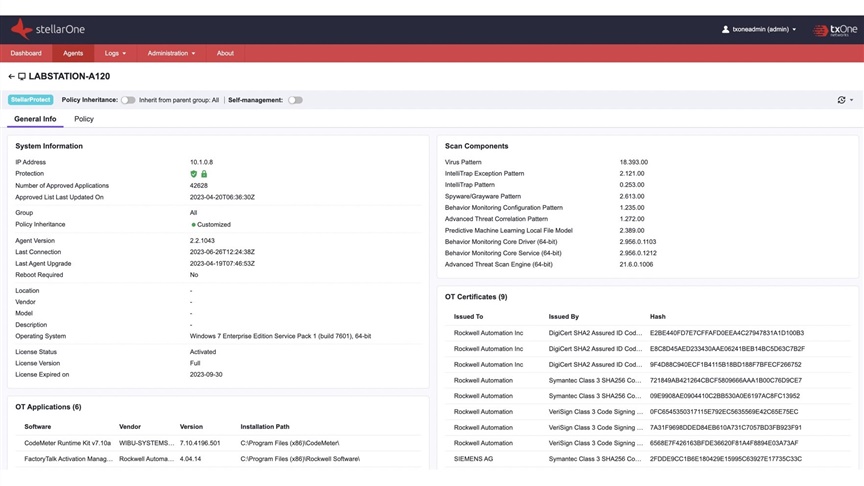Viewport: 864px width, 486px height.
Task: Open the Logs dropdown menu
Action: tap(115, 53)
